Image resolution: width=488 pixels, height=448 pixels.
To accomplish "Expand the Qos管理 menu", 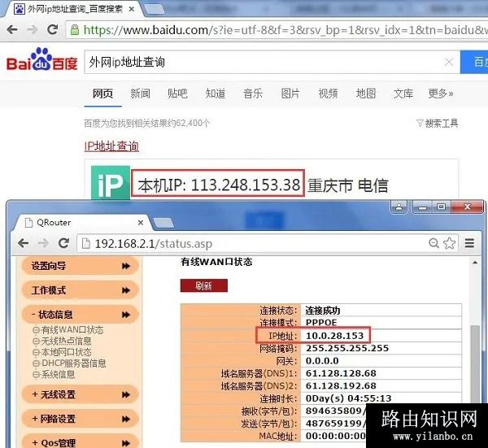I will (81, 441).
